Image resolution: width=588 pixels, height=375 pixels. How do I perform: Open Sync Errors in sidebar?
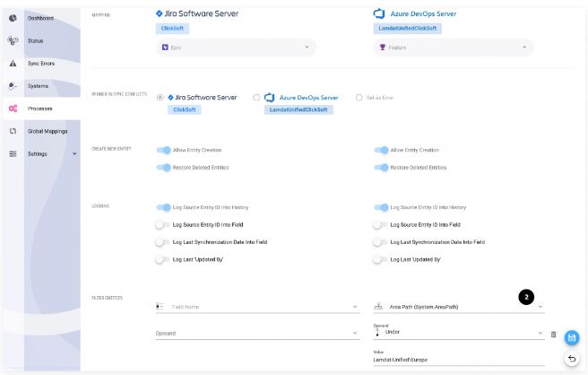pos(41,64)
